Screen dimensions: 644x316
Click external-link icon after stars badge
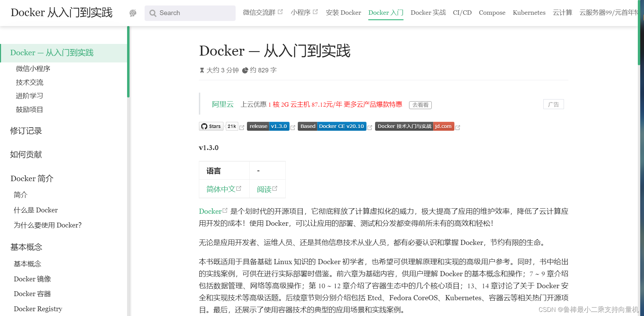click(242, 127)
